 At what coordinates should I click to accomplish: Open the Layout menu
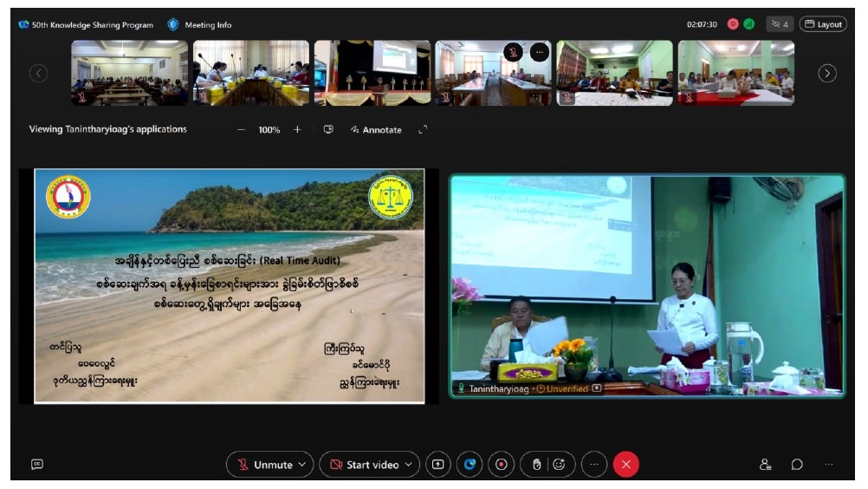[x=822, y=24]
